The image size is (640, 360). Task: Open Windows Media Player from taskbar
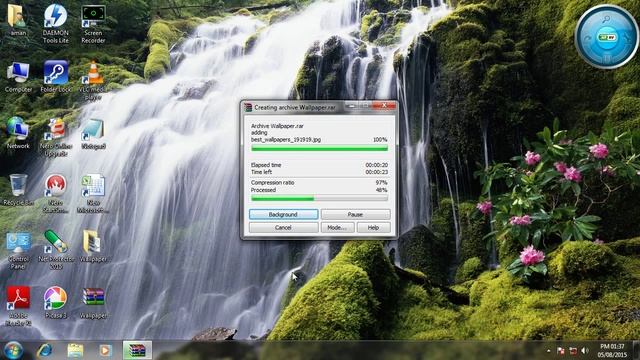105,350
